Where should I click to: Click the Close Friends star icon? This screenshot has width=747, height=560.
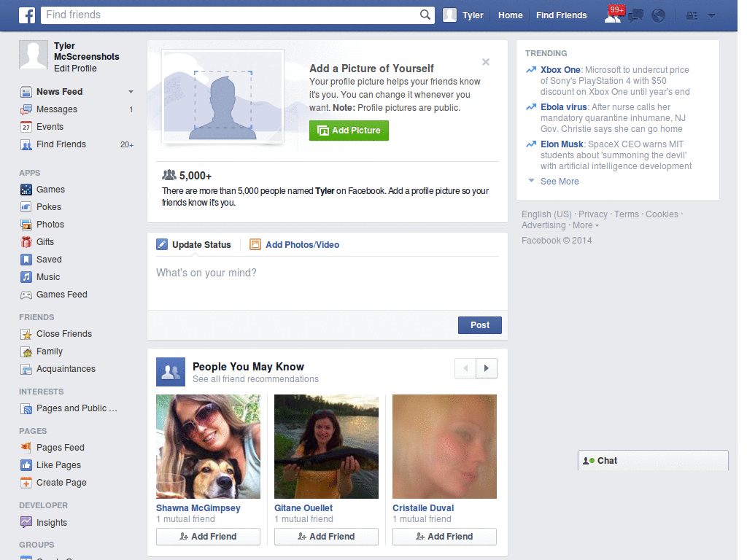pyautogui.click(x=26, y=334)
